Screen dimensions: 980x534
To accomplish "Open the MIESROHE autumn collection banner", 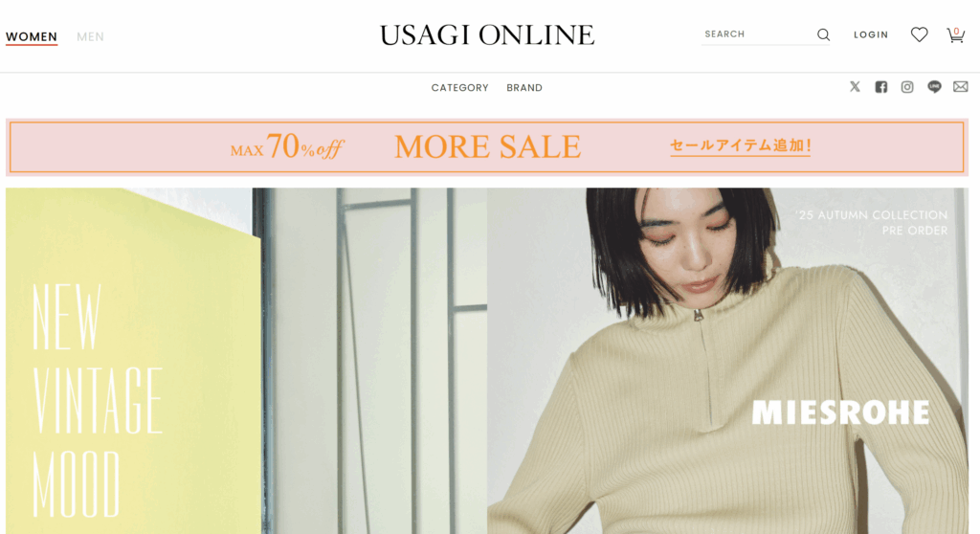I will (x=727, y=361).
